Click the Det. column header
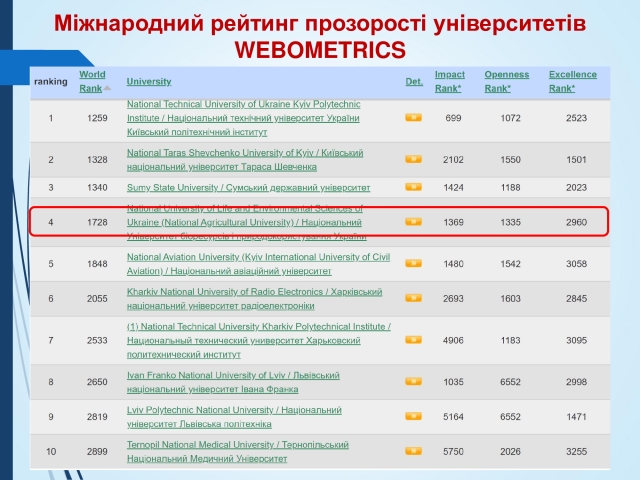640x480 pixels. click(x=414, y=81)
